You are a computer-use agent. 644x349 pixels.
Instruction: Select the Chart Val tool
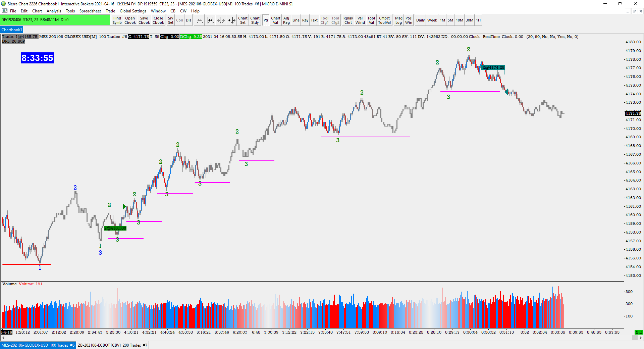[276, 20]
